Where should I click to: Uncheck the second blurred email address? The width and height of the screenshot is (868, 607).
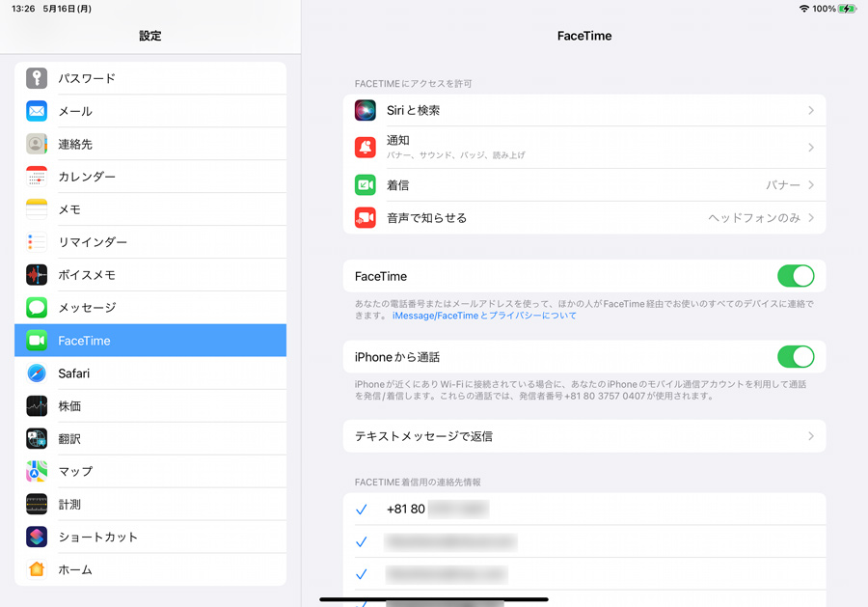tap(362, 574)
